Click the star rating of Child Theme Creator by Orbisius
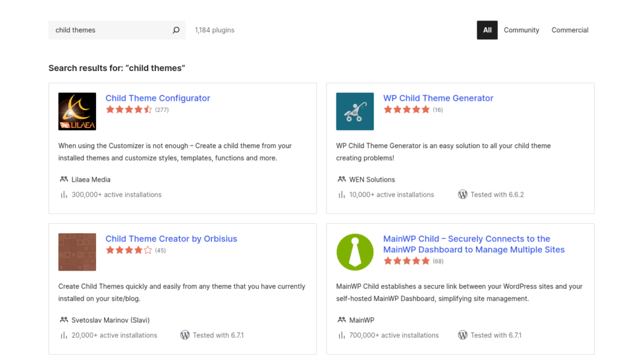This screenshot has width=638, height=364. coord(129,250)
